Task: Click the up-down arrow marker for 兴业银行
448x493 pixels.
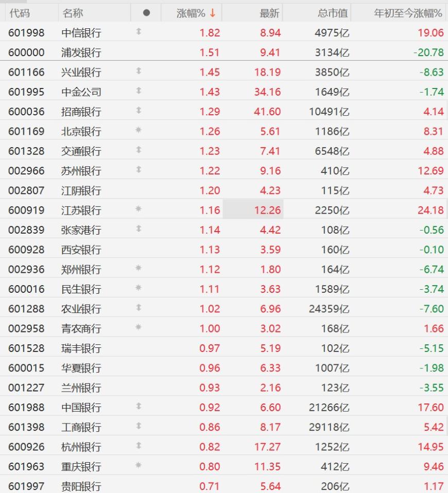Action: point(139,71)
